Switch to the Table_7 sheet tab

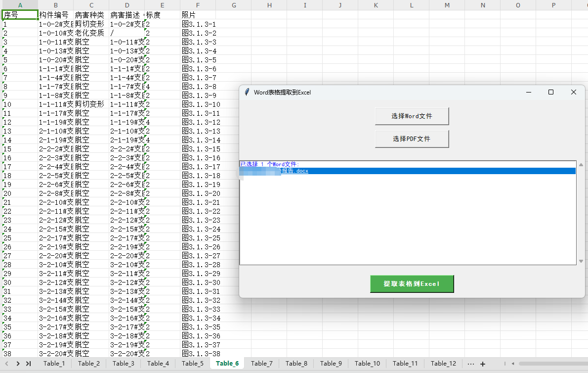coord(262,364)
